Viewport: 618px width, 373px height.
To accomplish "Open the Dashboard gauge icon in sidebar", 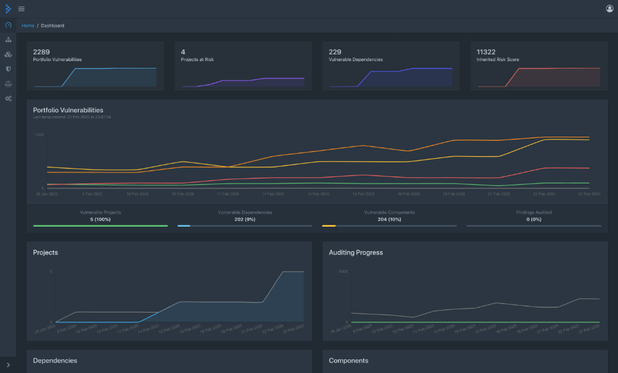I will pos(8,25).
